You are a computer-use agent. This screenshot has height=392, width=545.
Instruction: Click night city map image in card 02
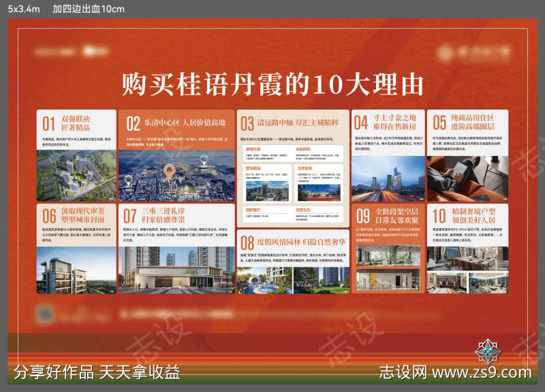coord(176,176)
